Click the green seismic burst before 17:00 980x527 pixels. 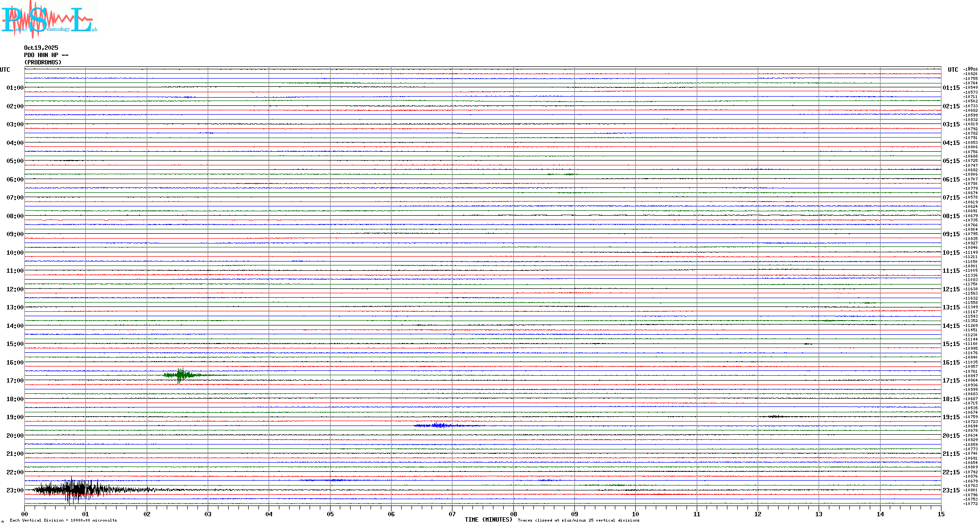pyautogui.click(x=181, y=375)
